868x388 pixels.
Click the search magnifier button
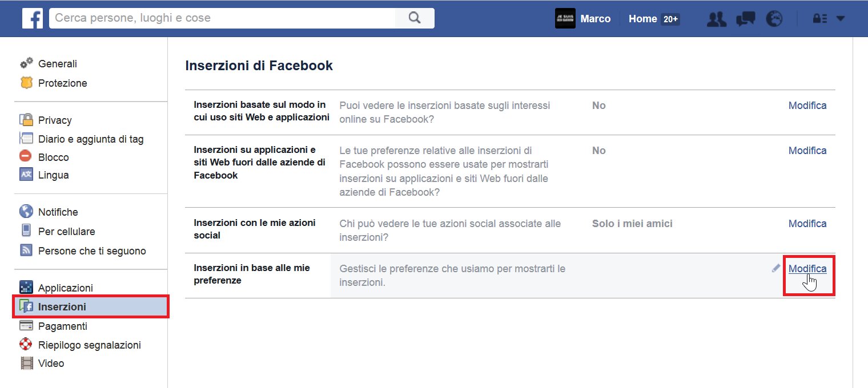(415, 18)
